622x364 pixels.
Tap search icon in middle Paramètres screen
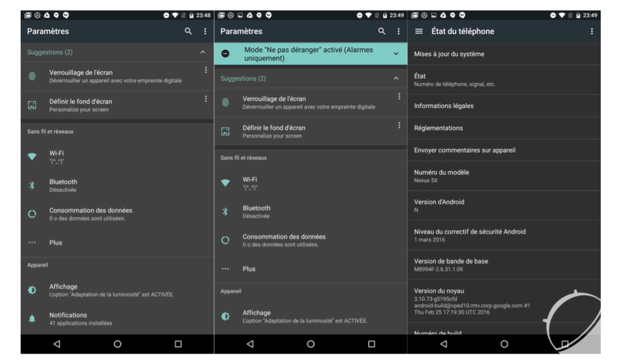tap(382, 31)
